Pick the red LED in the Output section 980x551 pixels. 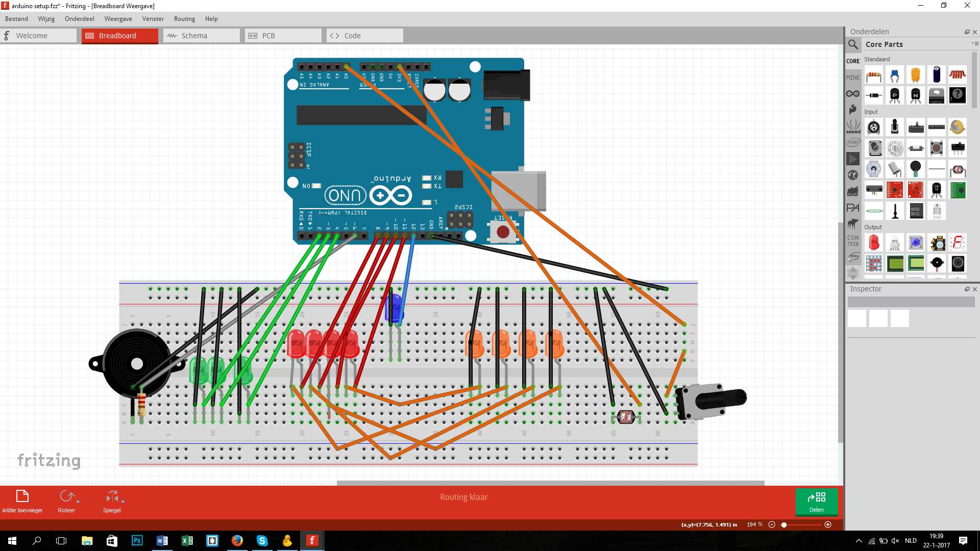(x=875, y=242)
